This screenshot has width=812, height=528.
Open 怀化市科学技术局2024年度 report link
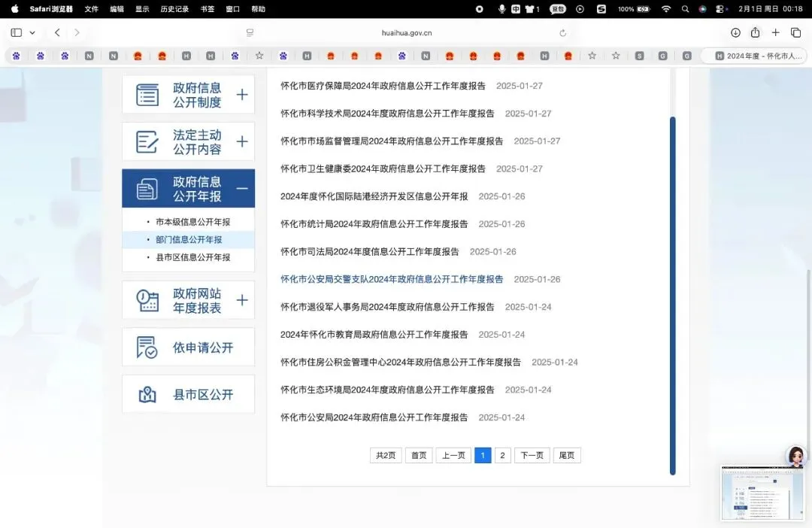coord(387,114)
